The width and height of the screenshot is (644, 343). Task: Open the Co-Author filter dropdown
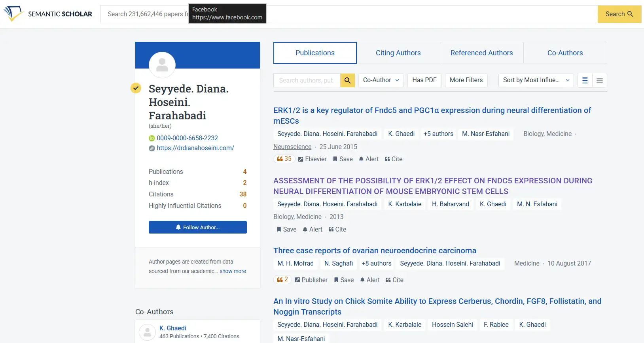coord(381,80)
